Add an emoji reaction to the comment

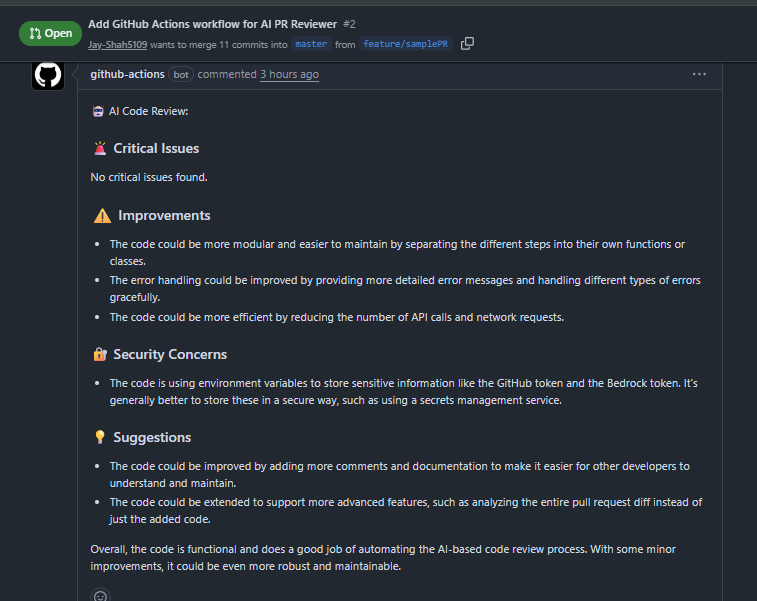coord(100,596)
